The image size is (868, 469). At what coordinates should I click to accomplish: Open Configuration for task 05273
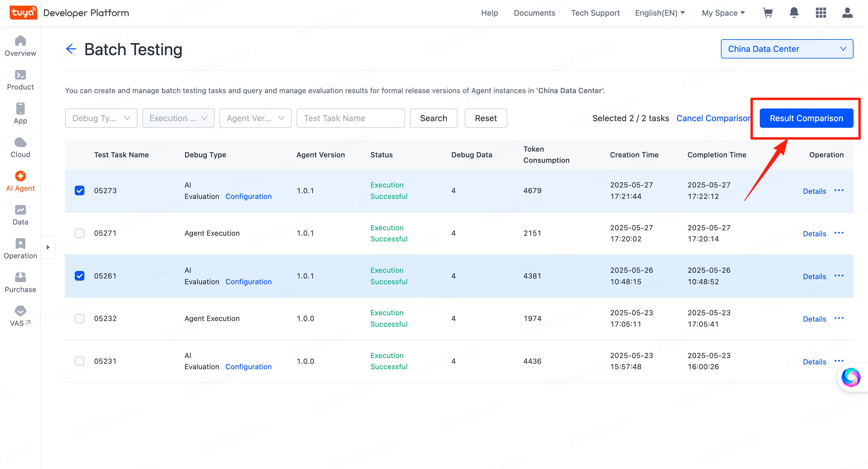[x=248, y=197]
